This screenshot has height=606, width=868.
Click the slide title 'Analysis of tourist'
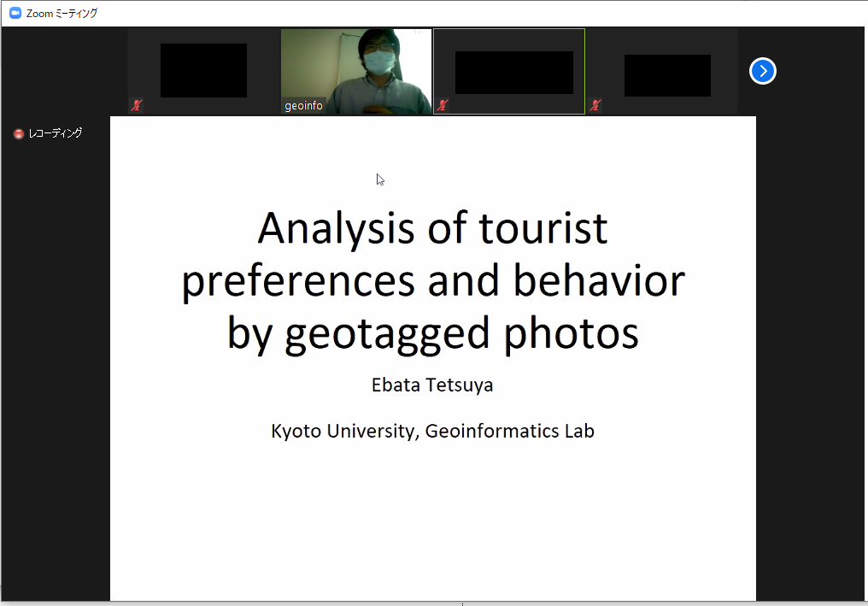433,228
